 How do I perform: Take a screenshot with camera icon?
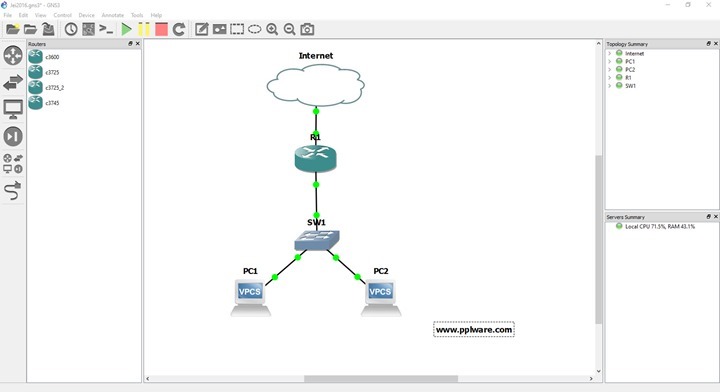click(x=307, y=29)
